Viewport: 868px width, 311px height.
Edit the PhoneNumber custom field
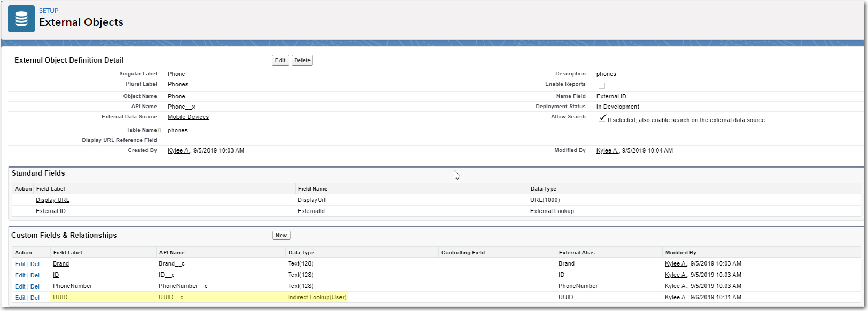(x=20, y=286)
